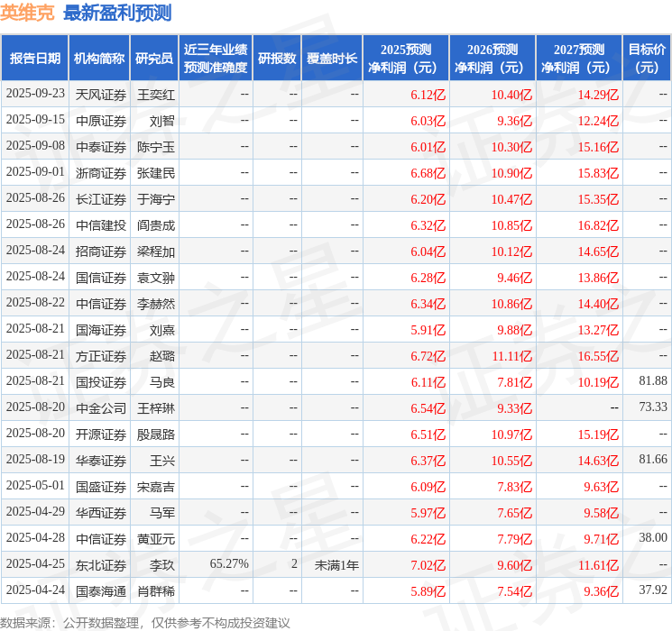Click the 9.58亿 forecast value
The height and width of the screenshot is (631, 672).
(601, 513)
